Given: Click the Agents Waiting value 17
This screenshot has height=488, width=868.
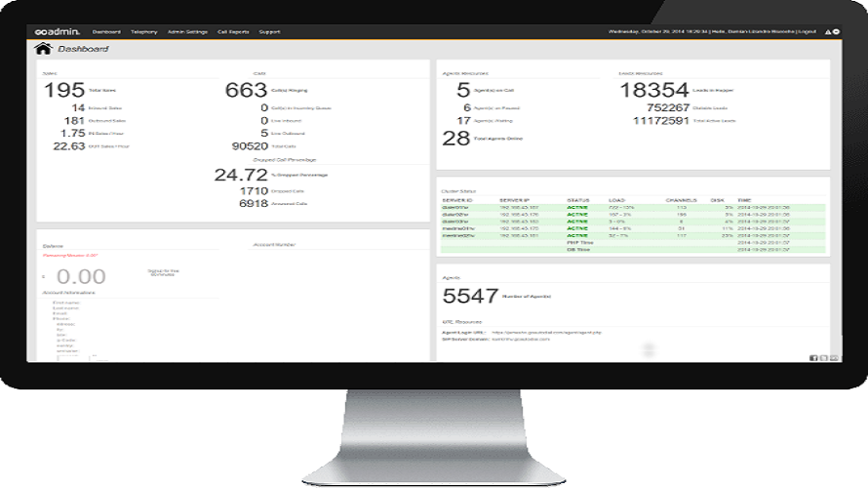Looking at the screenshot, I should point(464,120).
